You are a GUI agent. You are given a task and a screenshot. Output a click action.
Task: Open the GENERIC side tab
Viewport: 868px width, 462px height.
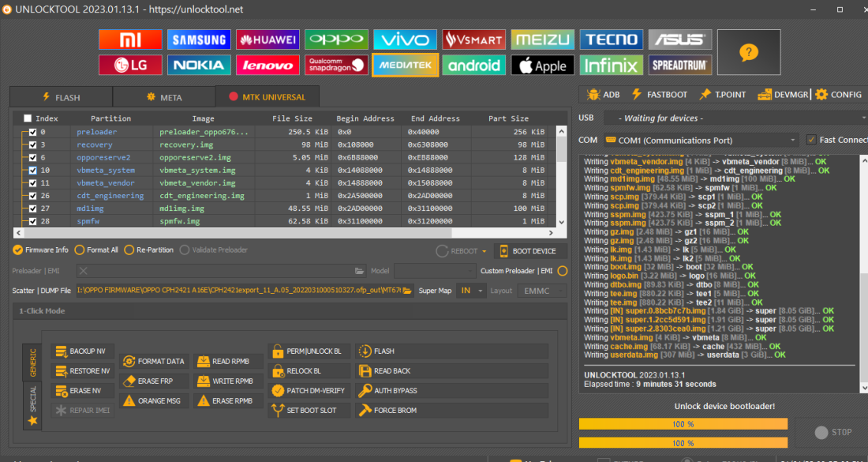point(32,362)
